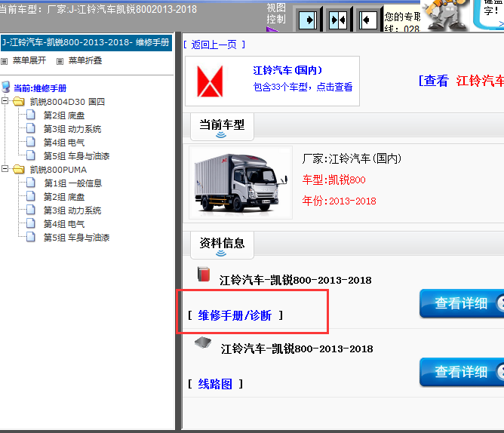This screenshot has width=504, height=433.
Task: Click the 车型:凯锐800 red text
Action: tap(334, 180)
